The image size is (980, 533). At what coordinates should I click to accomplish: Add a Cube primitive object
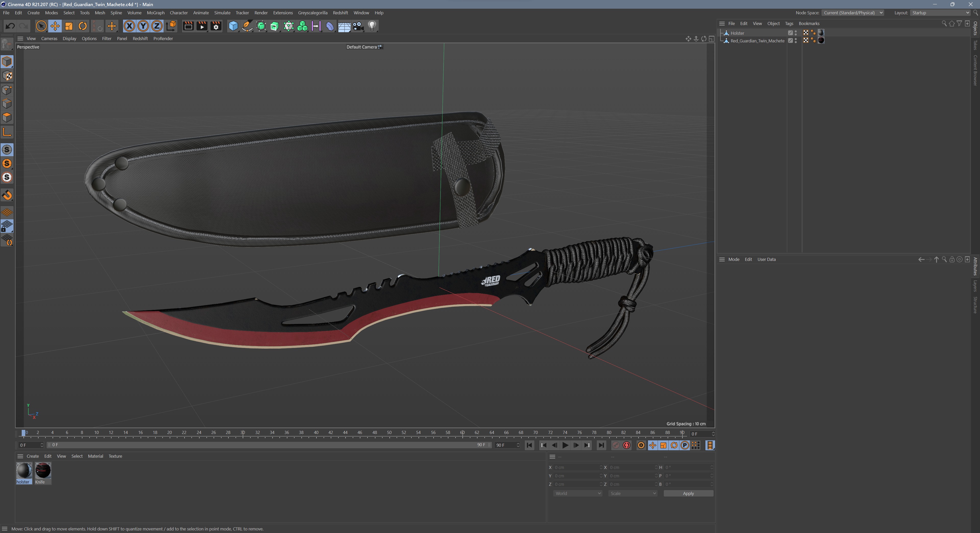click(x=233, y=26)
